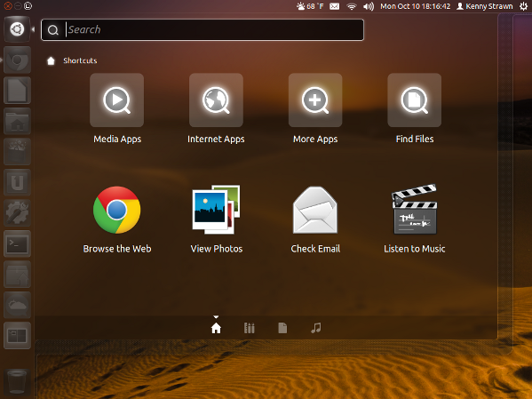Screen dimensions: 532x399
Task: Open the Workspace Switcher in launcher
Action: 17,336
